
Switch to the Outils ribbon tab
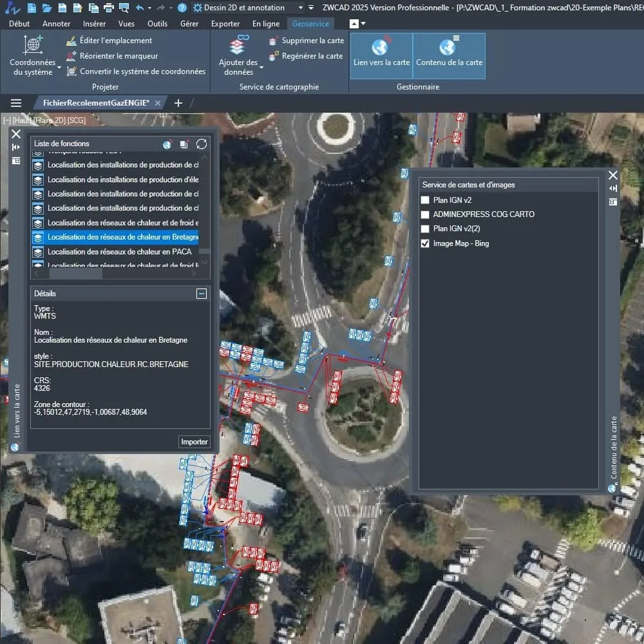click(157, 24)
